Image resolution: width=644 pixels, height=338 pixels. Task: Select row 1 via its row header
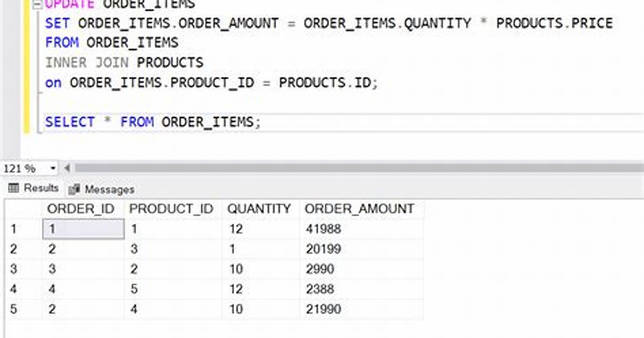(x=23, y=229)
